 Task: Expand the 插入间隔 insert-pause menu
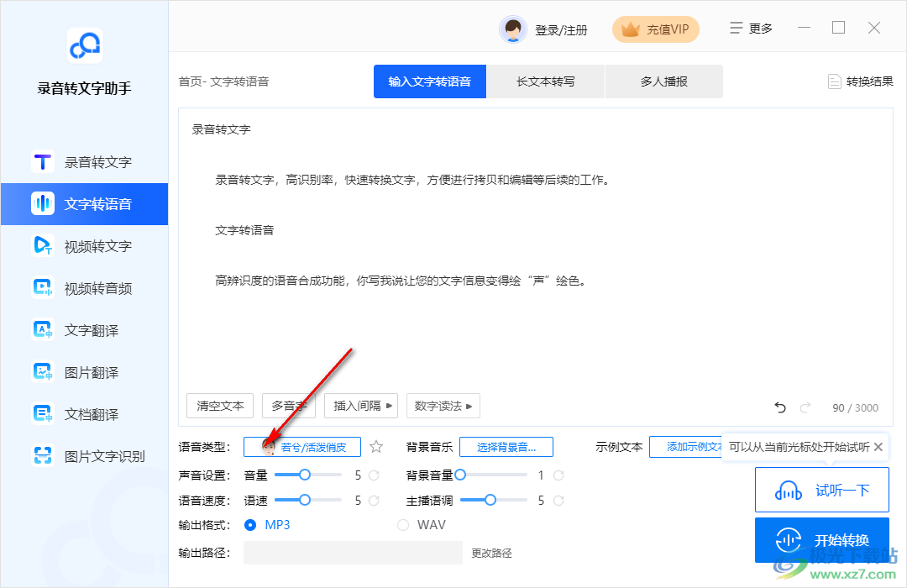[360, 406]
